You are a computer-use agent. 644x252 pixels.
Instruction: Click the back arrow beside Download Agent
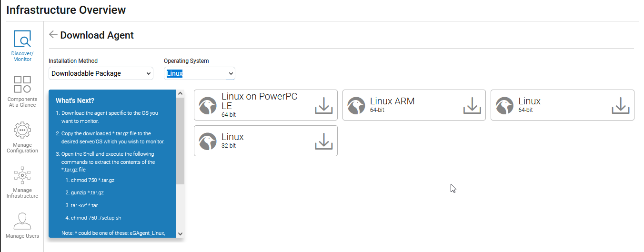[53, 35]
